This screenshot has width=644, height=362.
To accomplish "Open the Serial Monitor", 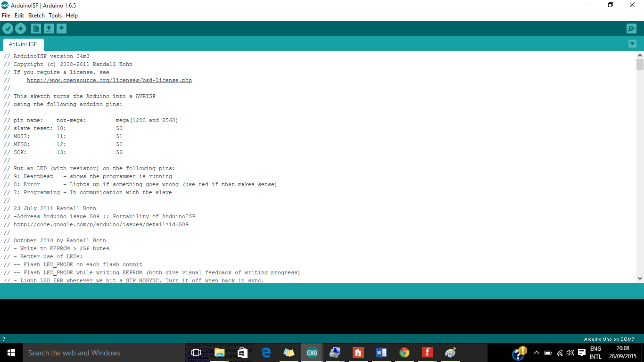I will 631,29.
